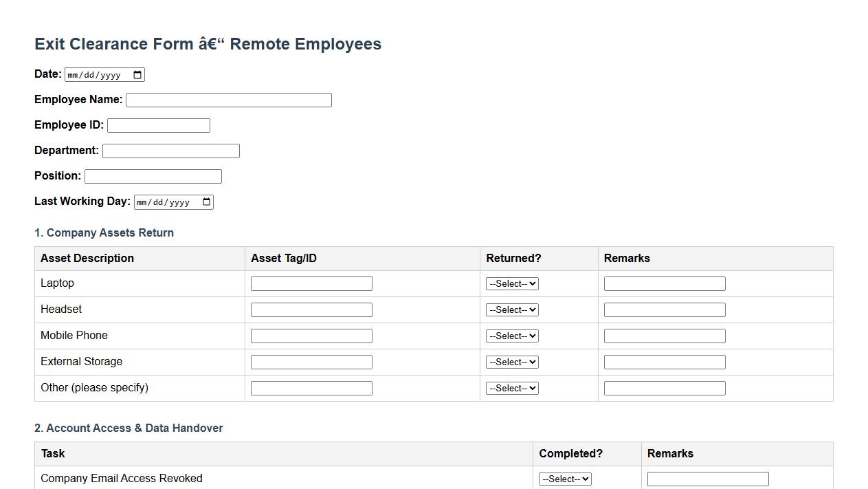Open the External Storage Returned? dropdown
Image resolution: width=868 pixels, height=489 pixels.
511,361
